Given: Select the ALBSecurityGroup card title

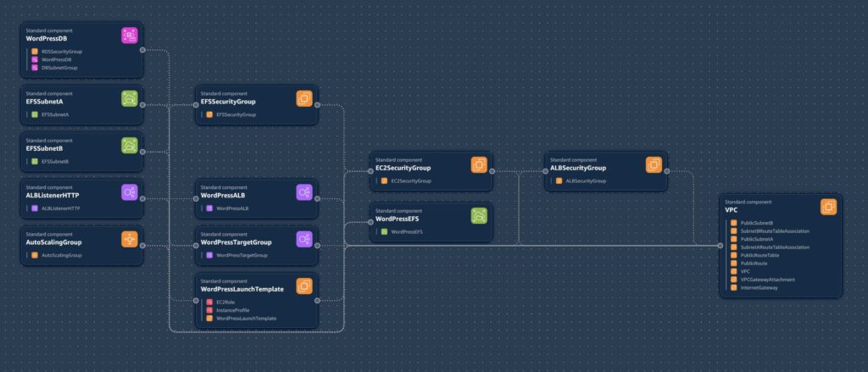Looking at the screenshot, I should 578,169.
